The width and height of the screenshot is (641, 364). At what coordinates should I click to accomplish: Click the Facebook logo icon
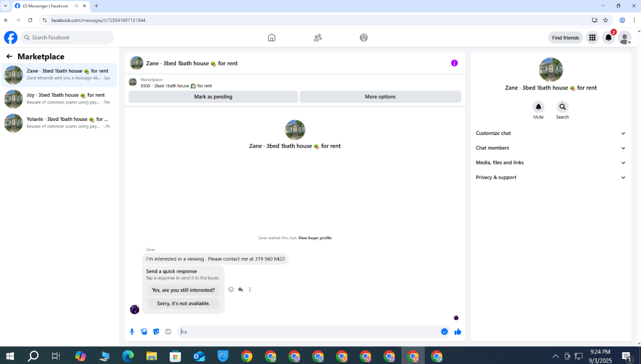pos(11,38)
